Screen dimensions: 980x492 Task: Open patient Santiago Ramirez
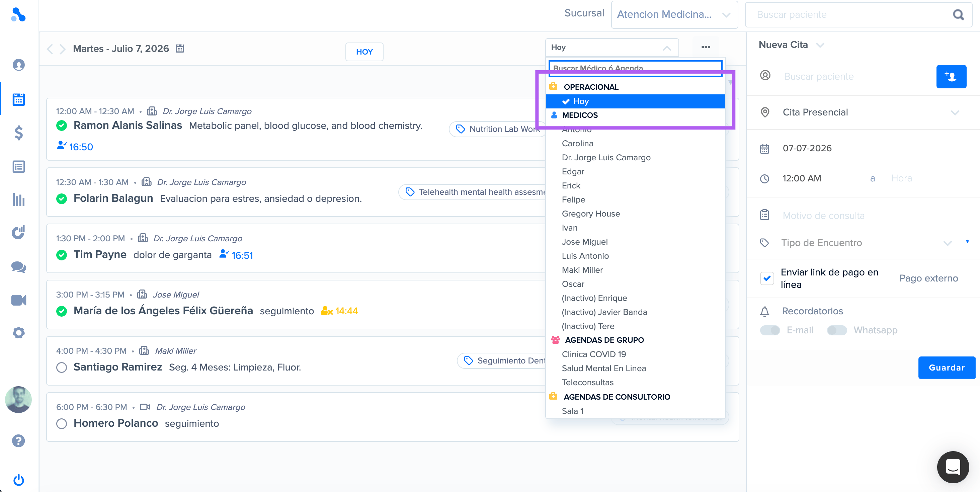(x=117, y=367)
